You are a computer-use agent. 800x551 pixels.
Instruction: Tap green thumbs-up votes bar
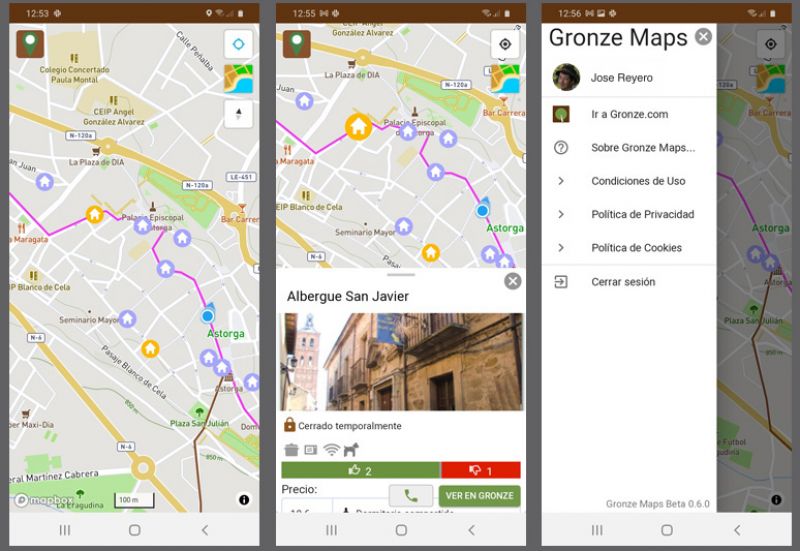coord(361,470)
